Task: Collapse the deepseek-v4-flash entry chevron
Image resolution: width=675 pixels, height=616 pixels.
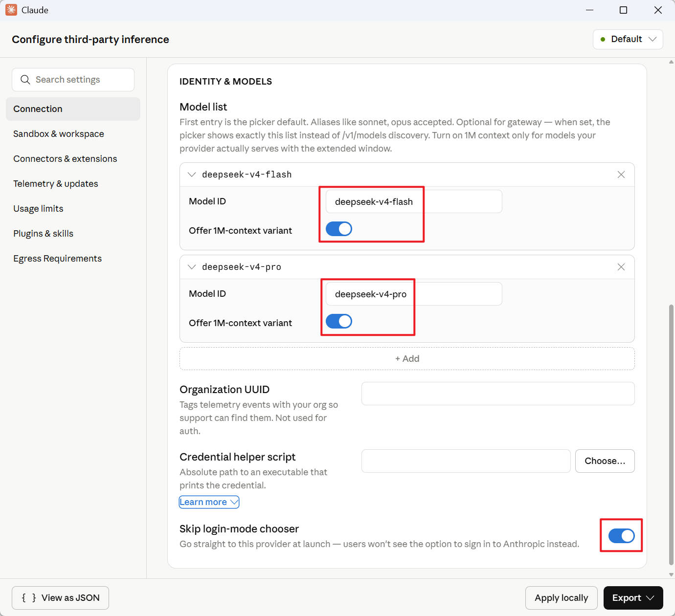Action: coord(192,175)
